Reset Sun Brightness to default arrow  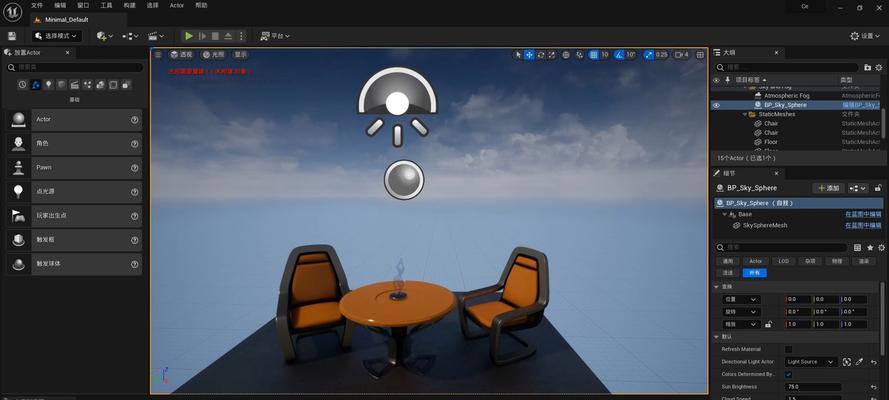874,387
